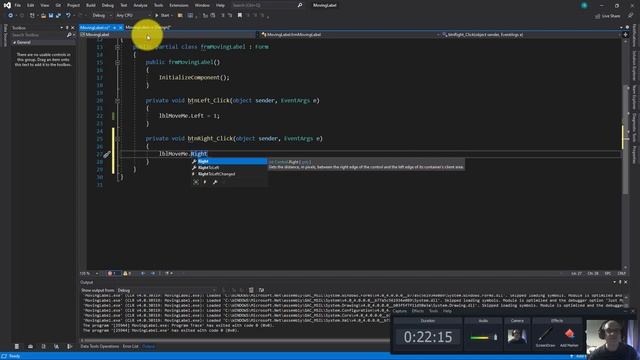The image size is (640, 360).
Task: Close the Output panel
Action: pyautogui.click(x=626, y=282)
